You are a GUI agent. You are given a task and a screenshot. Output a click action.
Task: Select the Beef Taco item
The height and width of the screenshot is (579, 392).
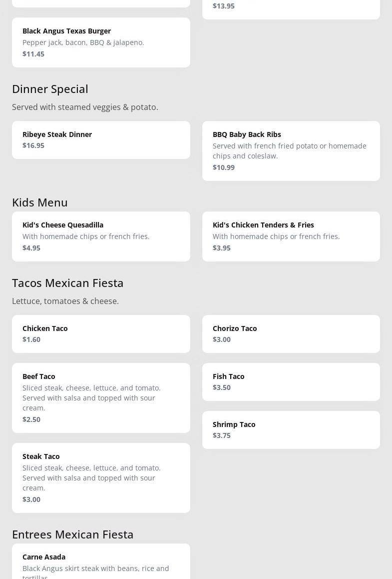pyautogui.click(x=101, y=397)
